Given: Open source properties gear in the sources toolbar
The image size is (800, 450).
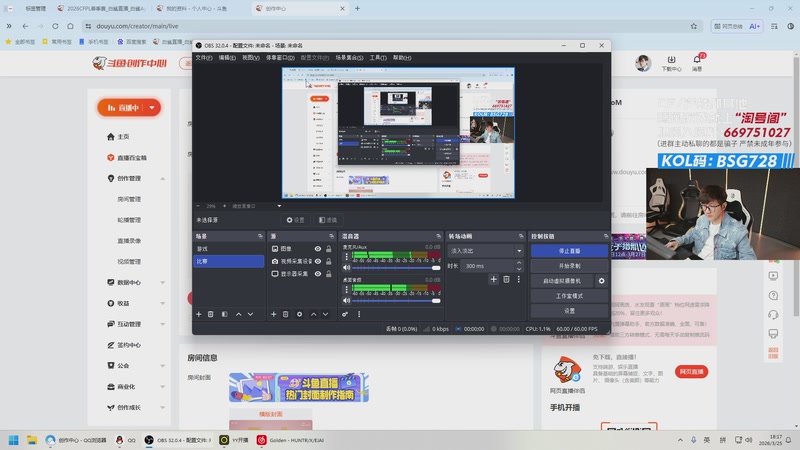Looking at the screenshot, I should (299, 314).
